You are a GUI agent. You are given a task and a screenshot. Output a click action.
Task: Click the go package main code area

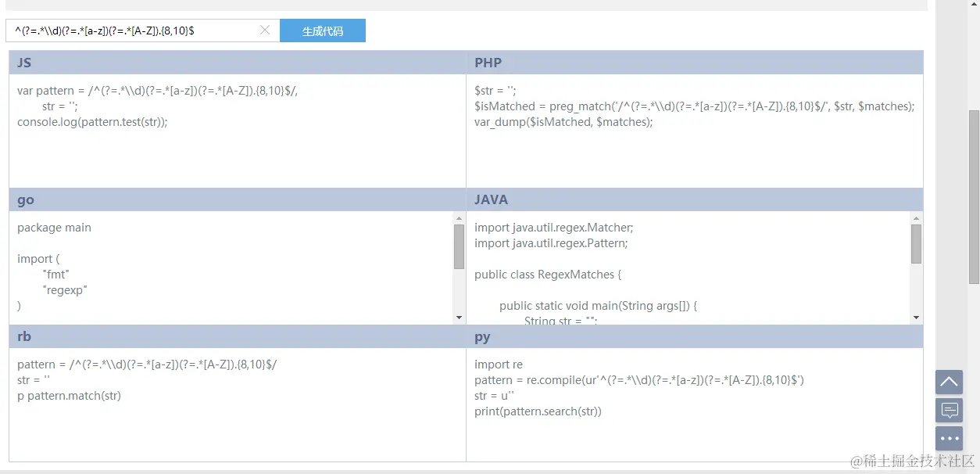(55, 228)
